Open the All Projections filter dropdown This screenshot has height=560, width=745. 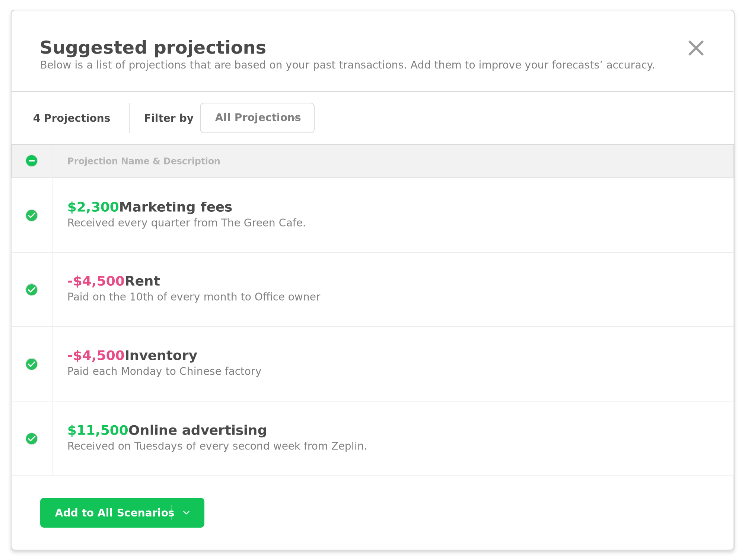coord(257,118)
